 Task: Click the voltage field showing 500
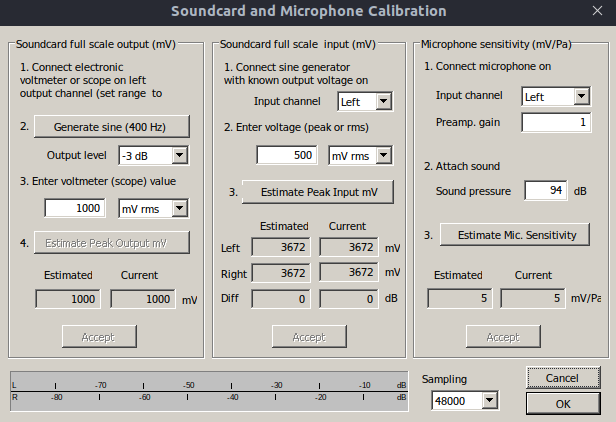tap(287, 155)
